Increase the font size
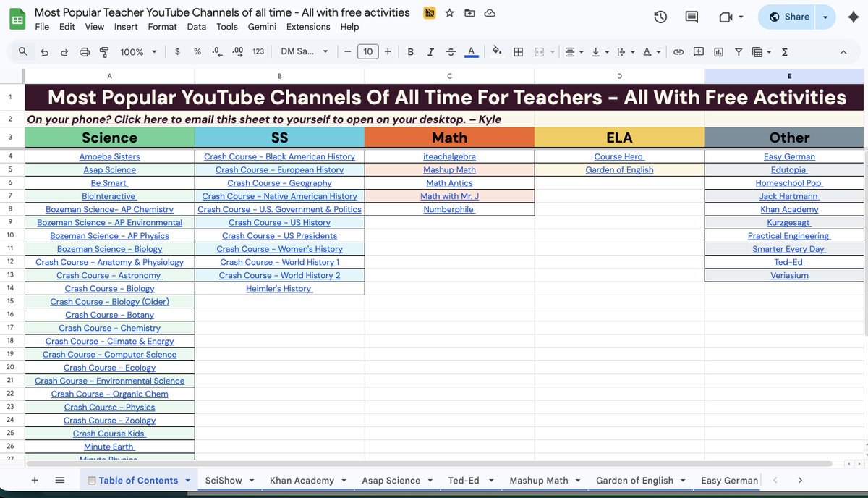The width and height of the screenshot is (868, 498). [x=388, y=52]
